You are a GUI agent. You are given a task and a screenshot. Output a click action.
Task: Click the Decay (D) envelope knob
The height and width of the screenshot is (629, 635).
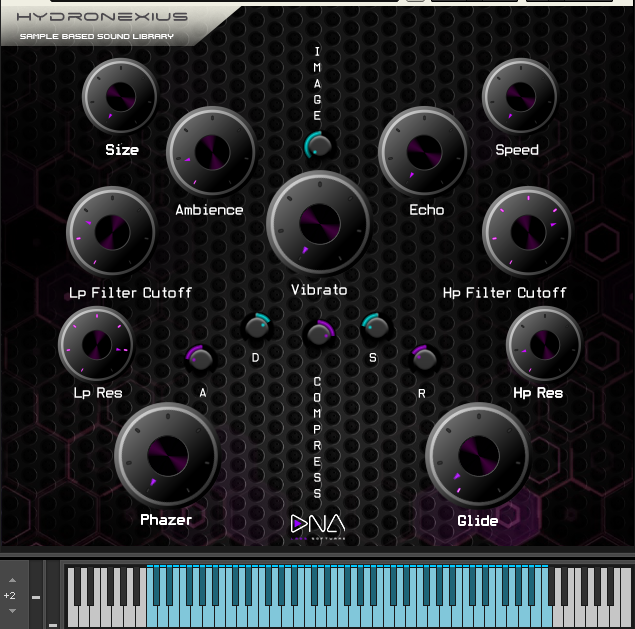point(256,326)
